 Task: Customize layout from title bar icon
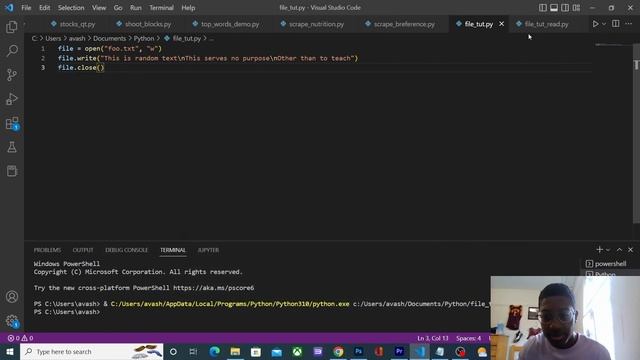coord(576,8)
